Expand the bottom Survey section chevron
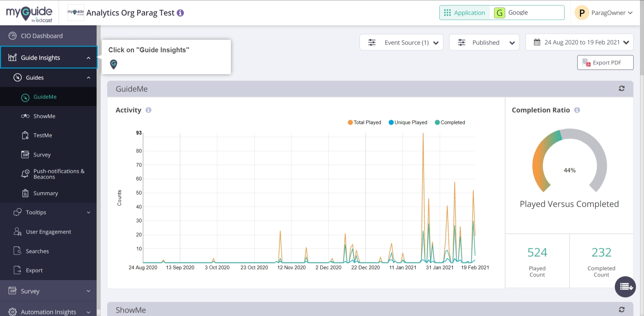Image resolution: width=644 pixels, height=316 pixels. click(x=89, y=291)
